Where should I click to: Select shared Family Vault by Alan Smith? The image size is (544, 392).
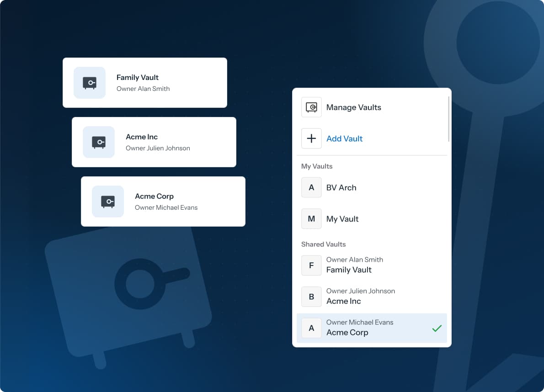pyautogui.click(x=372, y=265)
